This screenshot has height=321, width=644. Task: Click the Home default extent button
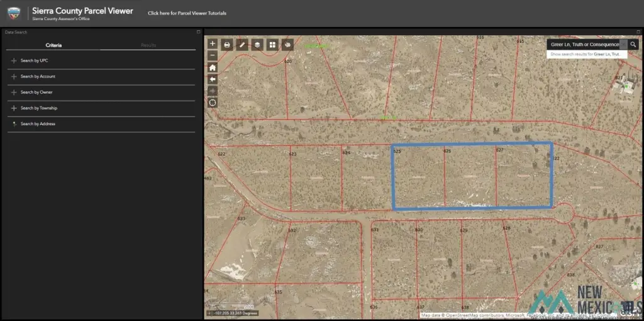(213, 67)
